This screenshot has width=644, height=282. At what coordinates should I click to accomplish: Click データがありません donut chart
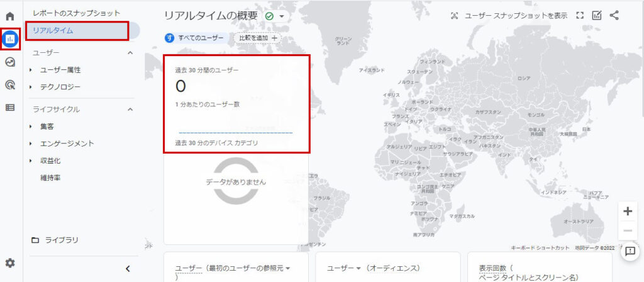click(x=236, y=181)
